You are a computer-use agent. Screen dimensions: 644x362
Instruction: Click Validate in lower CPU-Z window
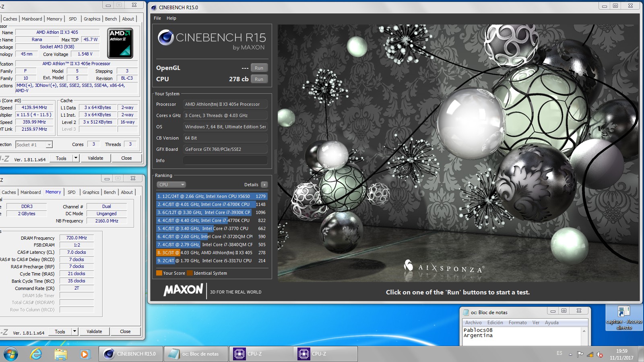[94, 331]
